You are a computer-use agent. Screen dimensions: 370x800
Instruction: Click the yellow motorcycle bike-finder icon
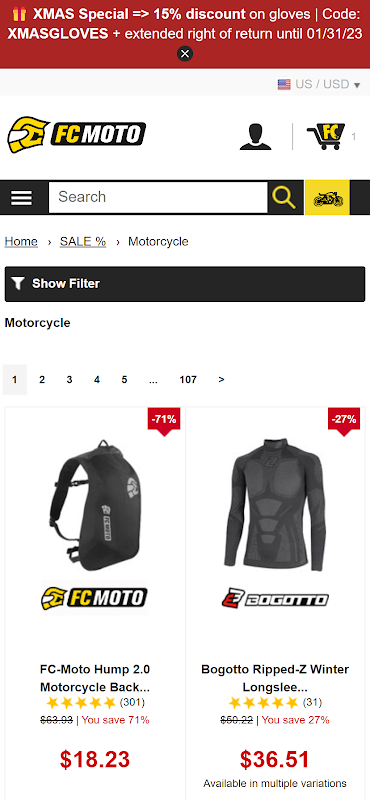tap(327, 197)
